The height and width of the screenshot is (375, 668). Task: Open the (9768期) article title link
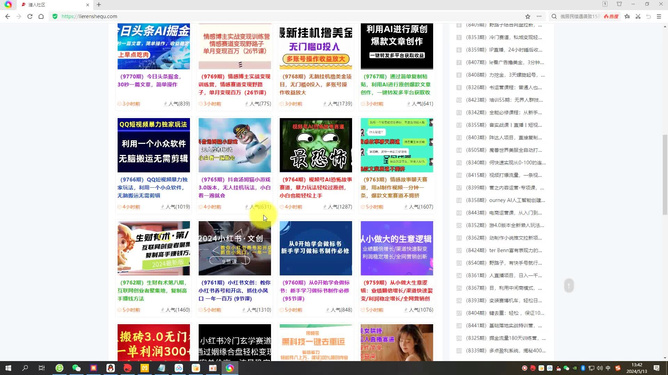click(316, 84)
